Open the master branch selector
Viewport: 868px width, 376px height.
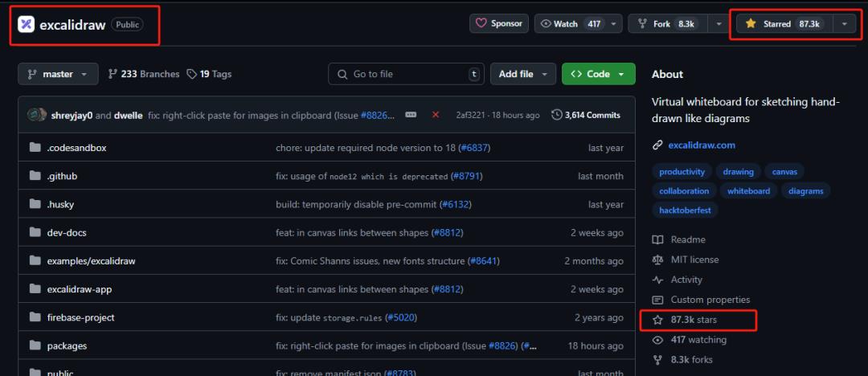58,74
